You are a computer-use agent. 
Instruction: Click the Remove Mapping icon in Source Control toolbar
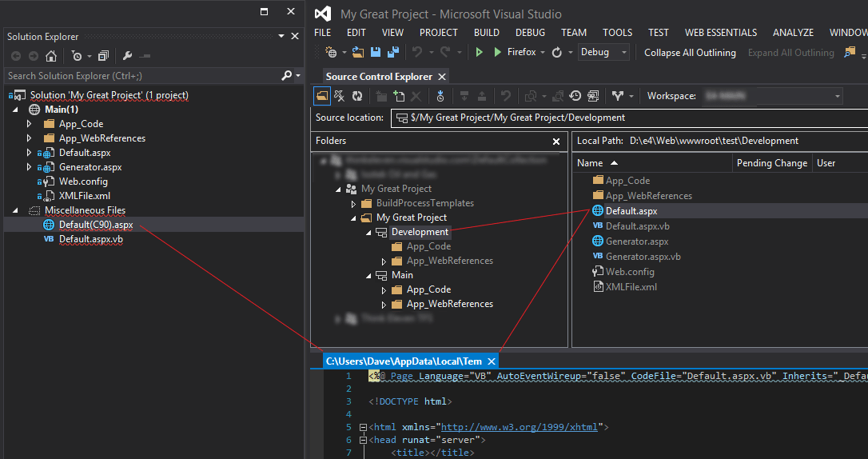pyautogui.click(x=340, y=96)
